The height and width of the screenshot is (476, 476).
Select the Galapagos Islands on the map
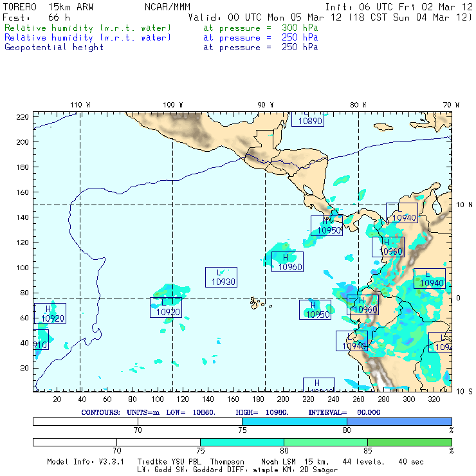(x=257, y=302)
